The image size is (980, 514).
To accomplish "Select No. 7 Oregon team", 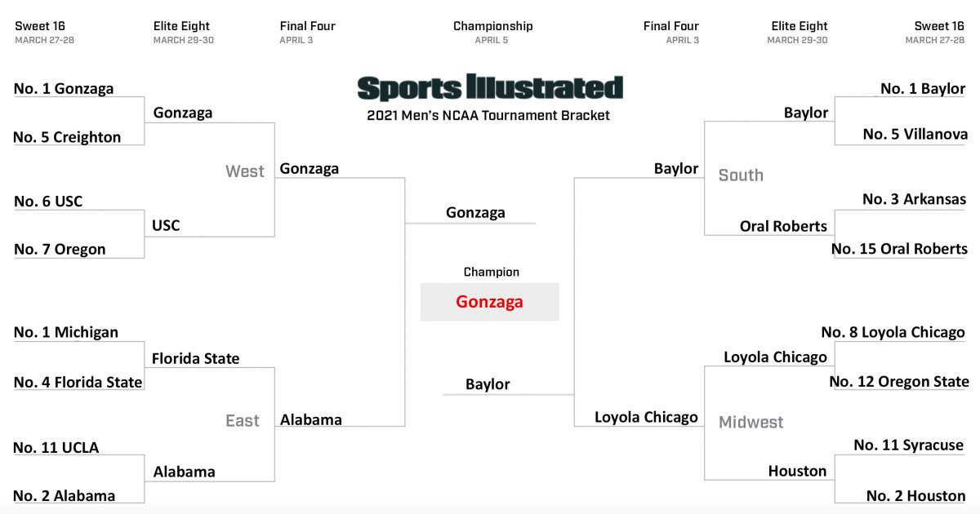I will [x=60, y=250].
